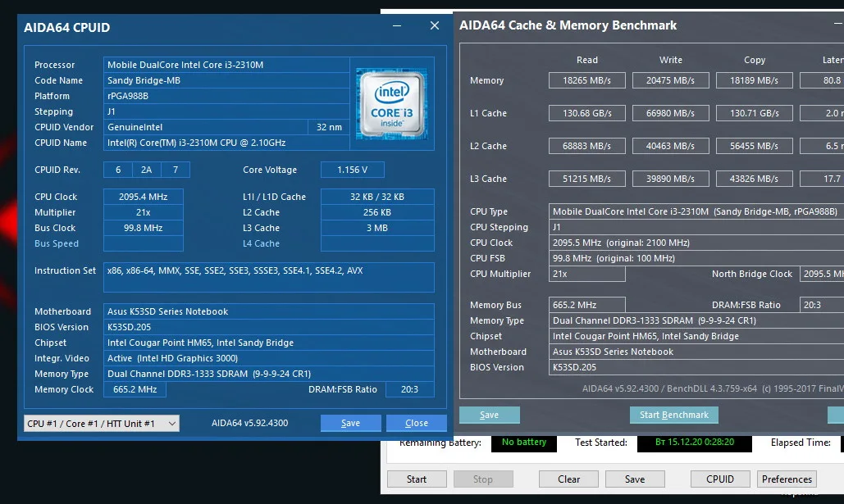Viewport: 844px width, 504px height.
Task: Click the Close button in CPUID window
Action: point(416,424)
